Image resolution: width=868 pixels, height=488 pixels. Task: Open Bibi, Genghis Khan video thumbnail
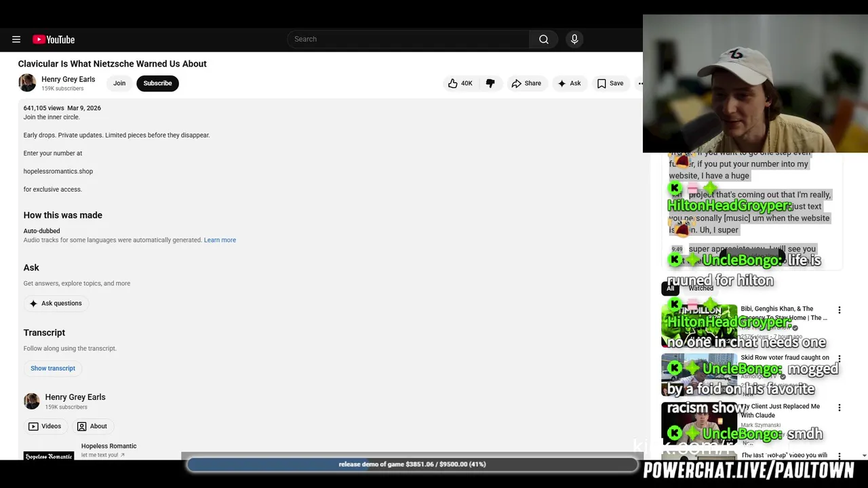699,325
